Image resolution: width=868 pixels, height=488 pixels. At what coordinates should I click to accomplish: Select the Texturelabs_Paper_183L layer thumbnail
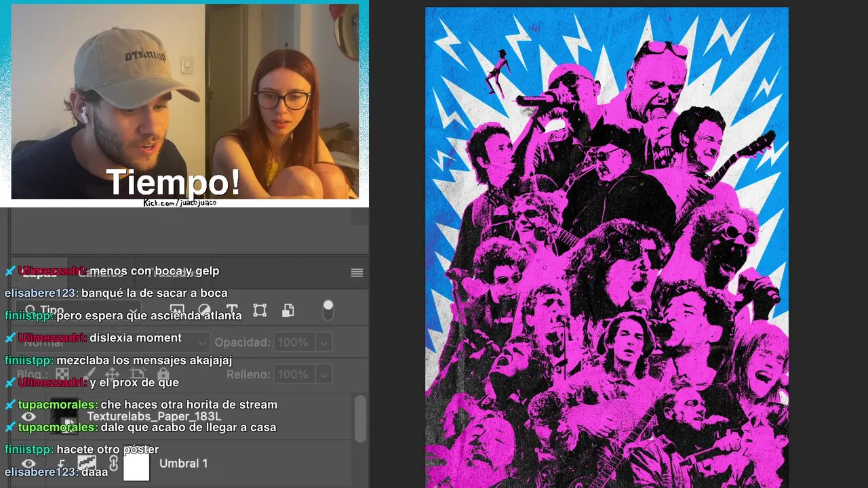coord(64,416)
